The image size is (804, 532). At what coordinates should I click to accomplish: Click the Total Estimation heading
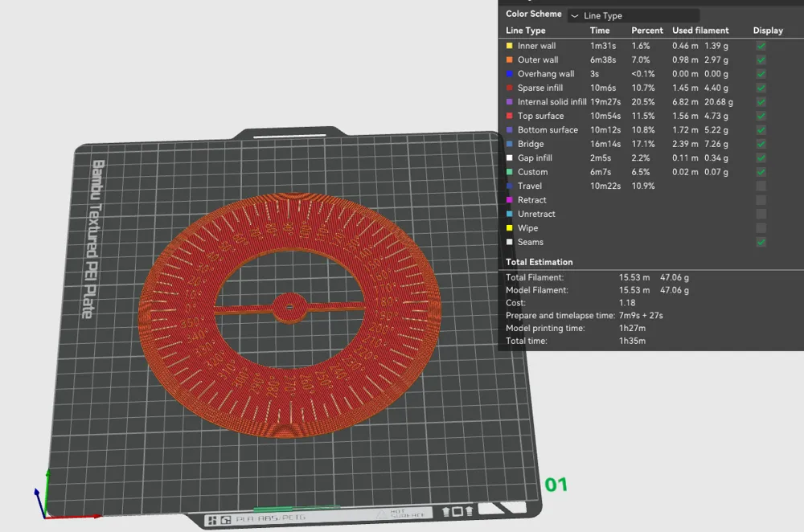coord(539,262)
